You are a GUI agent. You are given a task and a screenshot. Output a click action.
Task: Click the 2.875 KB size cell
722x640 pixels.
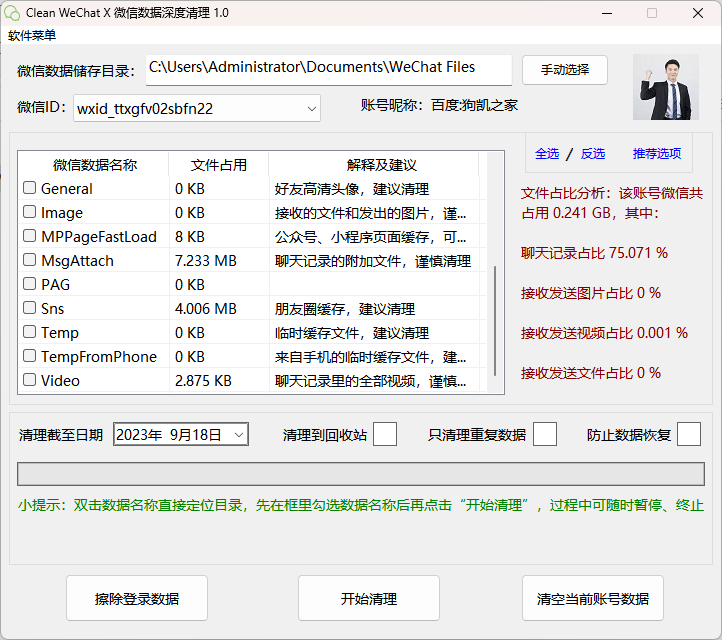click(x=203, y=381)
